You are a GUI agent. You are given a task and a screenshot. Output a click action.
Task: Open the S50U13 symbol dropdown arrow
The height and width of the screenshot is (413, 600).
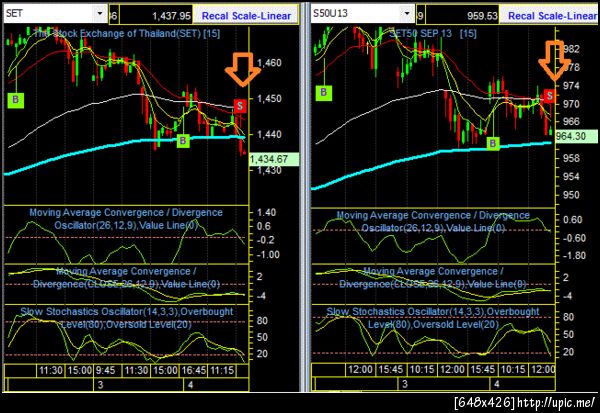(x=407, y=14)
